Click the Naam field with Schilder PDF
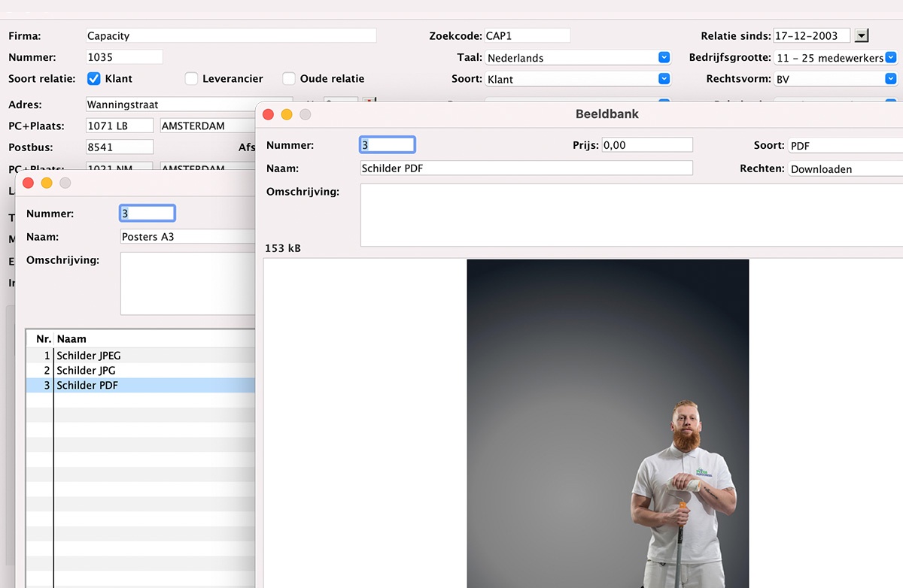This screenshot has height=588, width=903. click(x=526, y=168)
